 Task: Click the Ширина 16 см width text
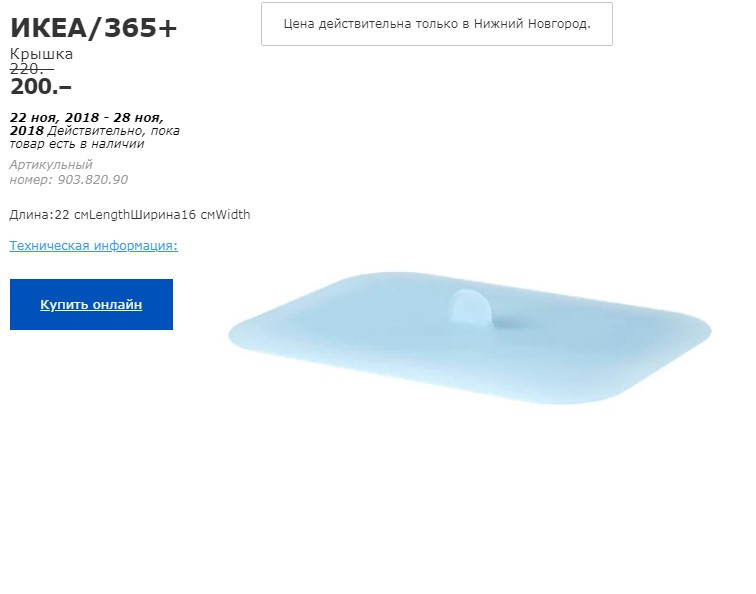tap(172, 215)
